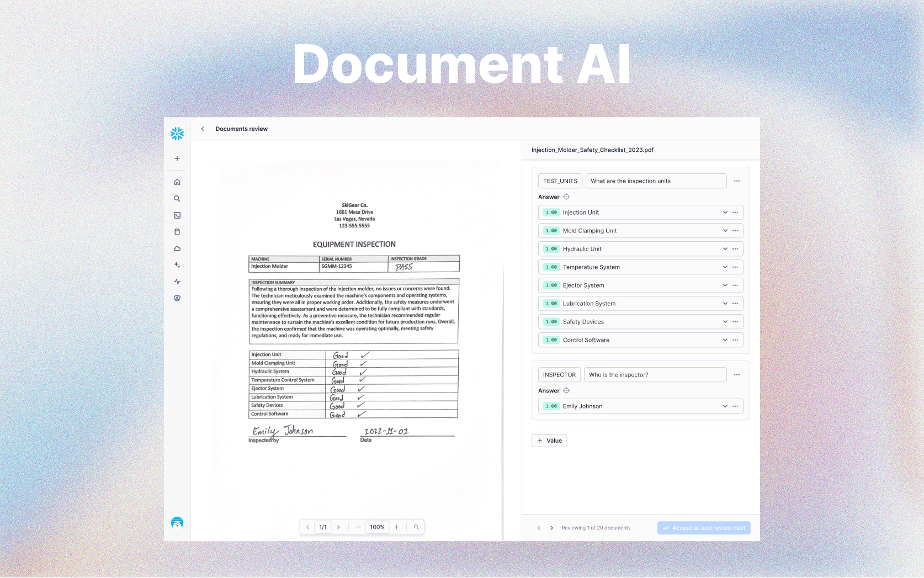Expand the Lubrication System answer dropdown

pos(725,304)
